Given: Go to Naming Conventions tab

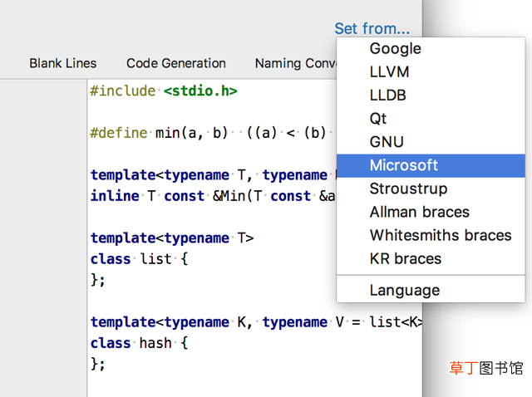Looking at the screenshot, I should point(296,63).
